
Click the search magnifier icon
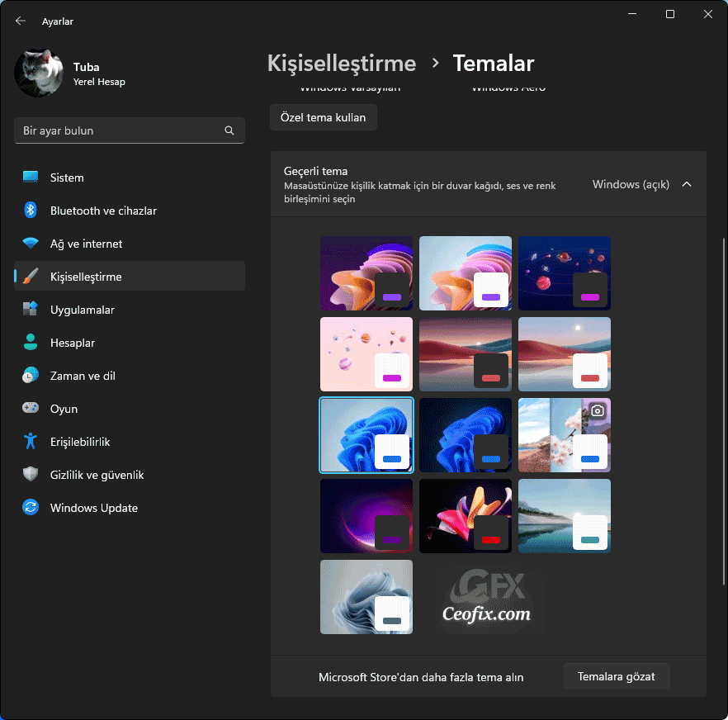(x=229, y=130)
